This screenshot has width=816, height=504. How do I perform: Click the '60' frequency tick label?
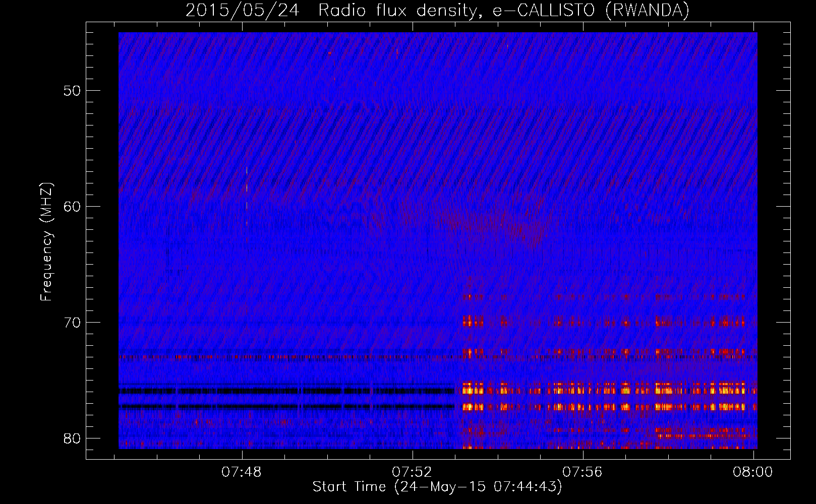72,207
